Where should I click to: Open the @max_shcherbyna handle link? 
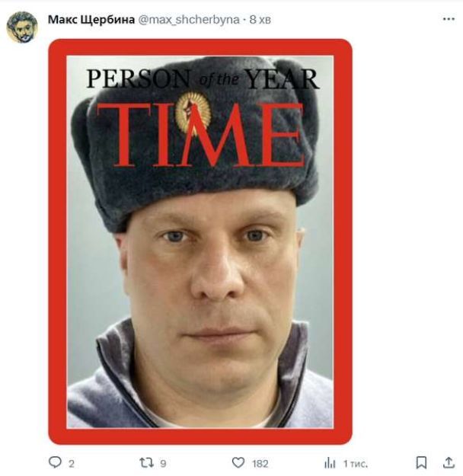[x=189, y=20]
